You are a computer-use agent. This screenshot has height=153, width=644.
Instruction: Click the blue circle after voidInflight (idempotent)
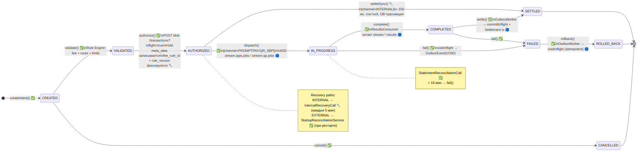point(586,49)
